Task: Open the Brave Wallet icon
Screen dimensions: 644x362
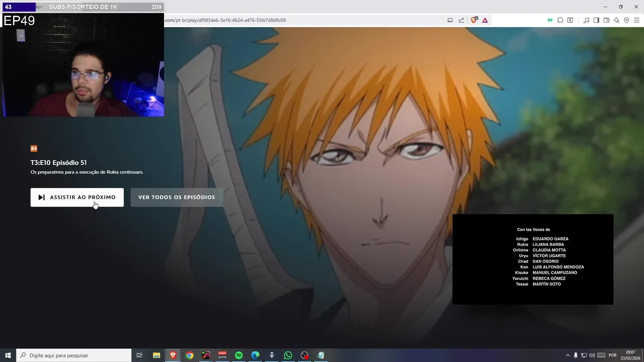Action: pyautogui.click(x=606, y=20)
